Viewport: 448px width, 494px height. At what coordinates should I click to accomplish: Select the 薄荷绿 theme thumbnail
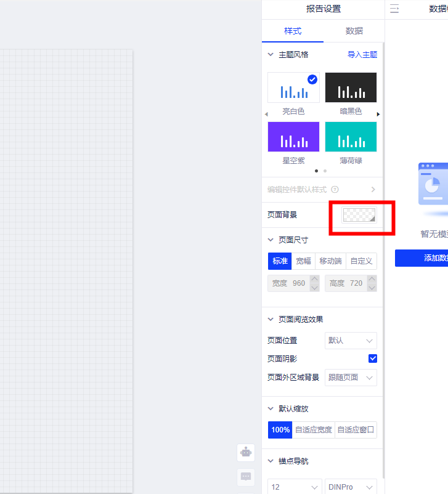351,137
